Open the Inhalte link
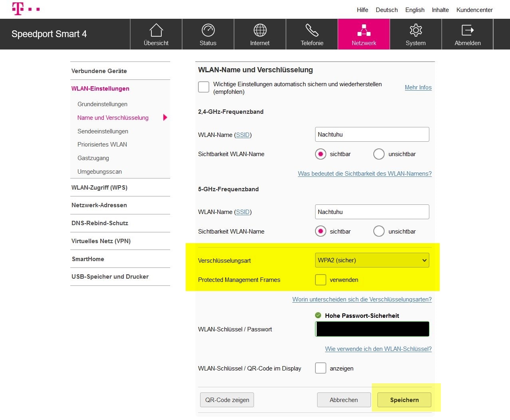The width and height of the screenshot is (510, 420). click(x=441, y=10)
